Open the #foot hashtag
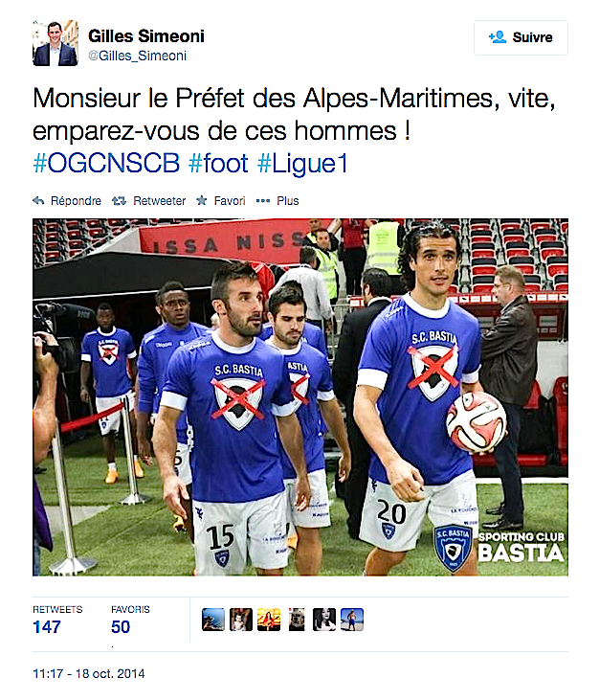The width and height of the screenshot is (599, 700). click(217, 164)
